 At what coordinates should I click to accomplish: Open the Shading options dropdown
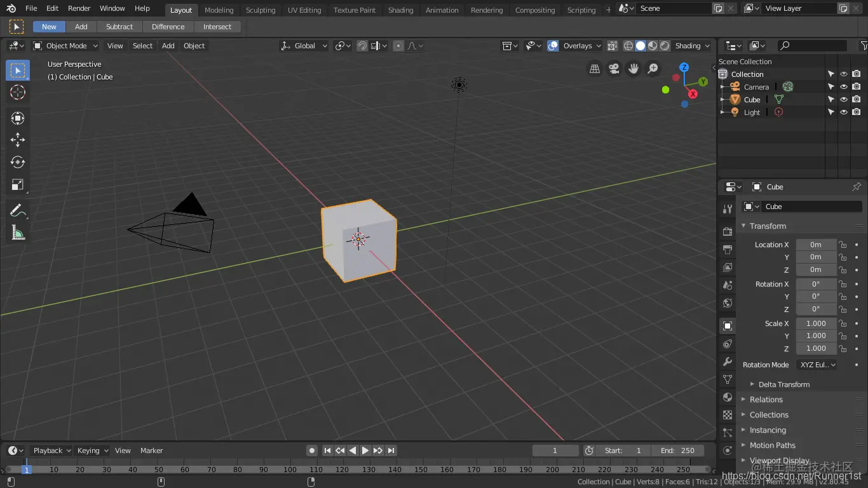[x=692, y=46]
